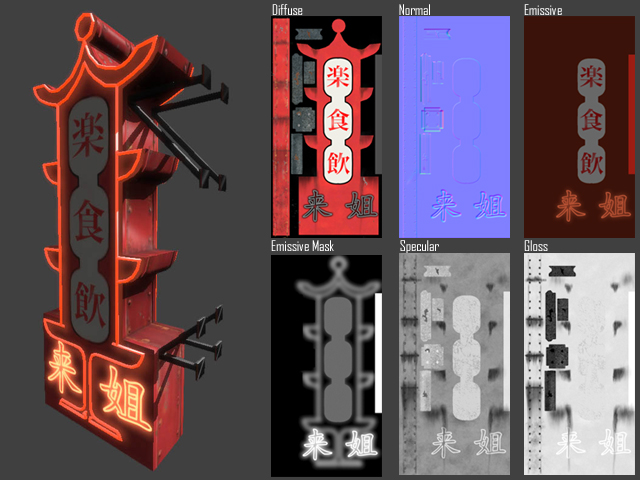Viewport: 640px width, 480px height.
Task: Click the dark red Emissive texture map
Action: pyautogui.click(x=580, y=127)
